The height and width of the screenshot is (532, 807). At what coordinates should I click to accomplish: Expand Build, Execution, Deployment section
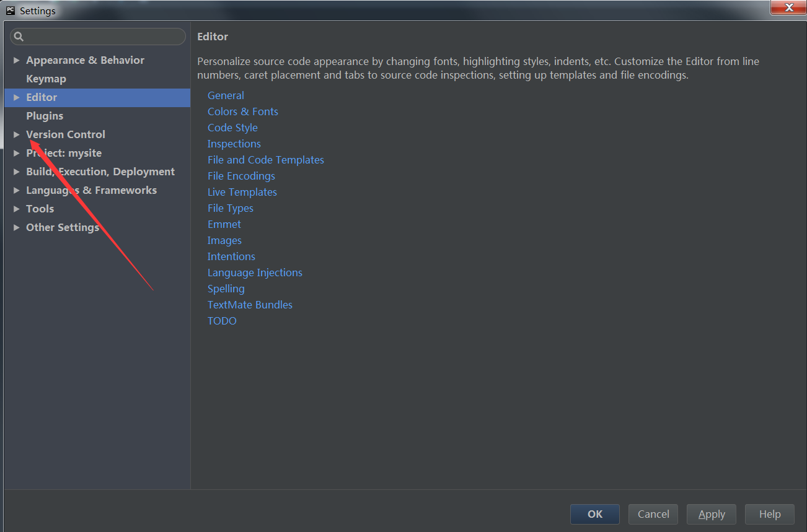tap(17, 172)
